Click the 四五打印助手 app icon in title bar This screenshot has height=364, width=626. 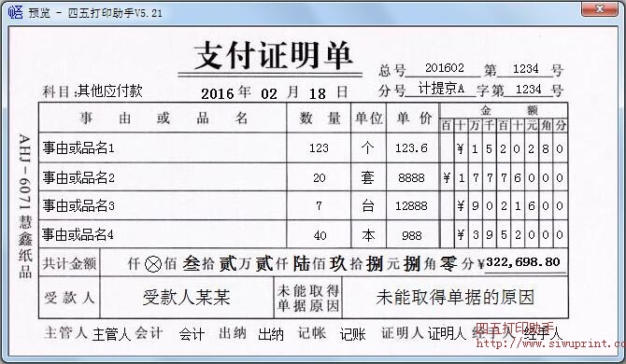coord(15,11)
